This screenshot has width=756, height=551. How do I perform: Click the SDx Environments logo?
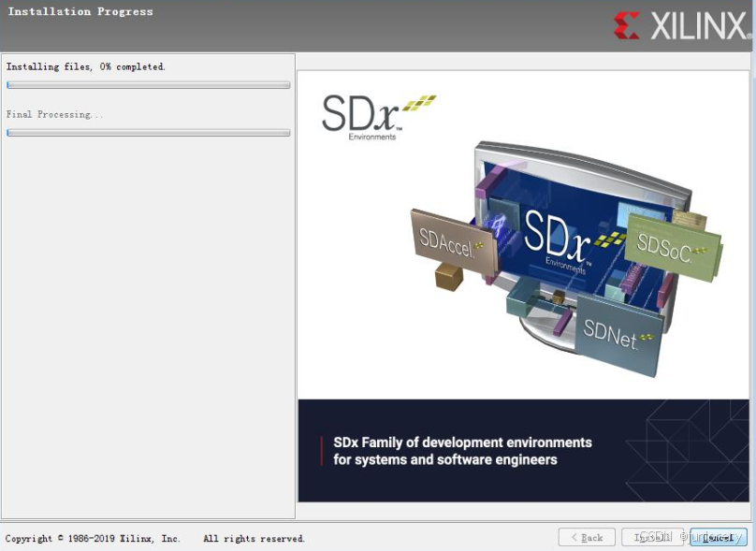[378, 117]
